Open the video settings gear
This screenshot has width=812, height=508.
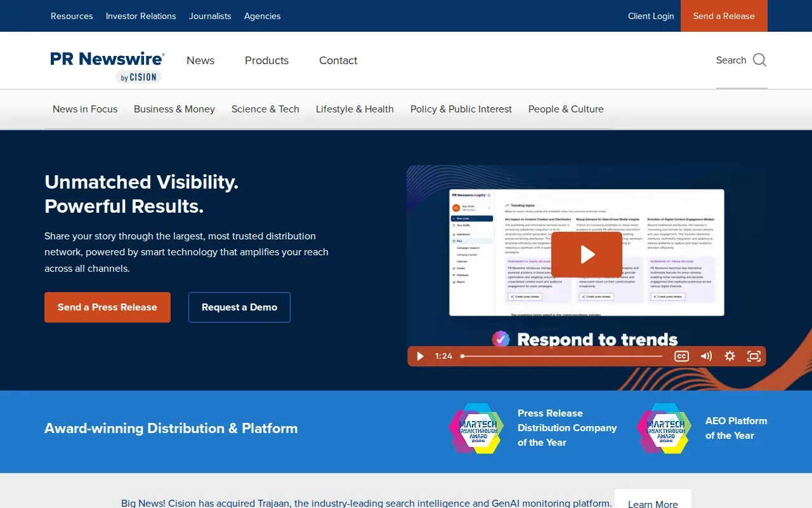(x=730, y=356)
